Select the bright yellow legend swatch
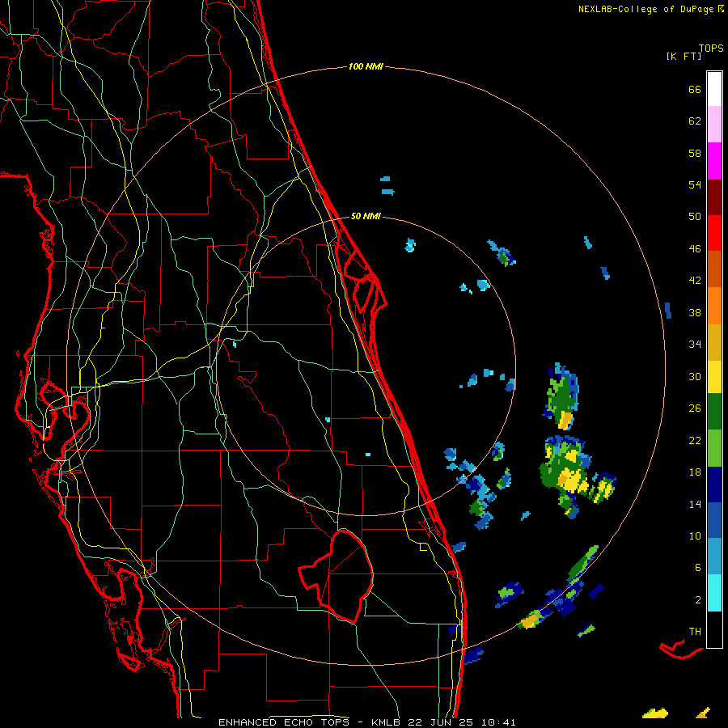Image resolution: width=728 pixels, height=728 pixels. (714, 377)
